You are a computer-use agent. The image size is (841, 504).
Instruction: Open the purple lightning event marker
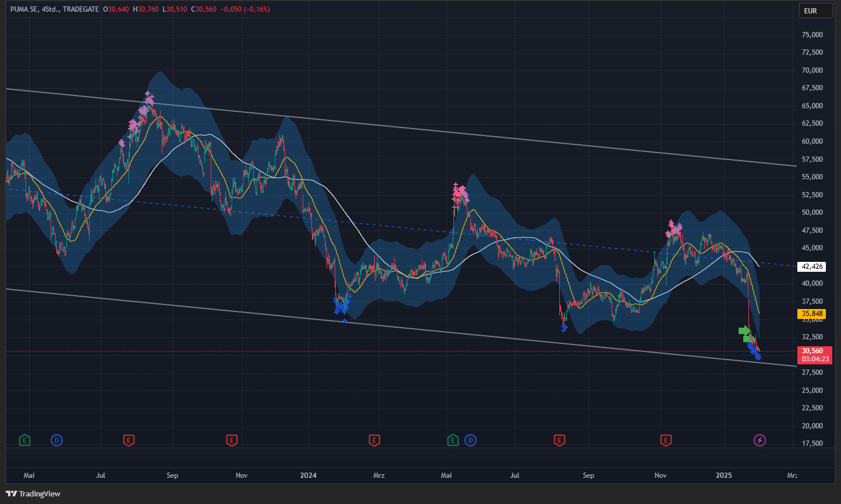click(760, 440)
